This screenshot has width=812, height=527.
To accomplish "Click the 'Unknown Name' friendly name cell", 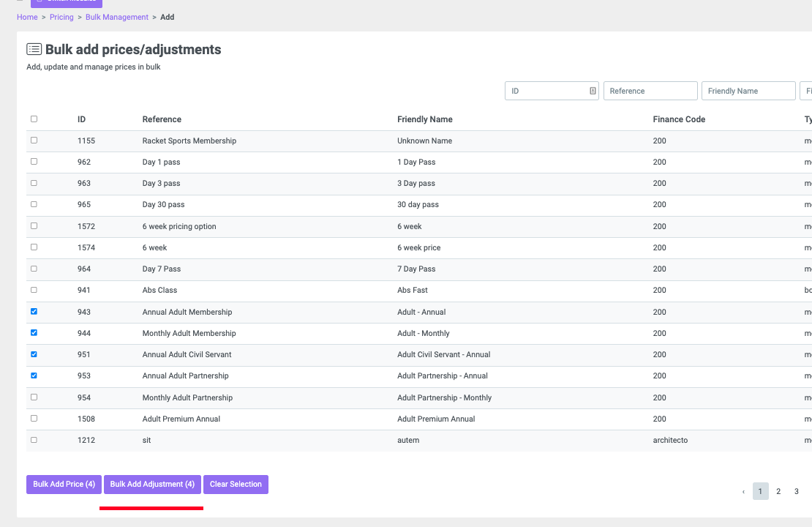I will [x=424, y=141].
